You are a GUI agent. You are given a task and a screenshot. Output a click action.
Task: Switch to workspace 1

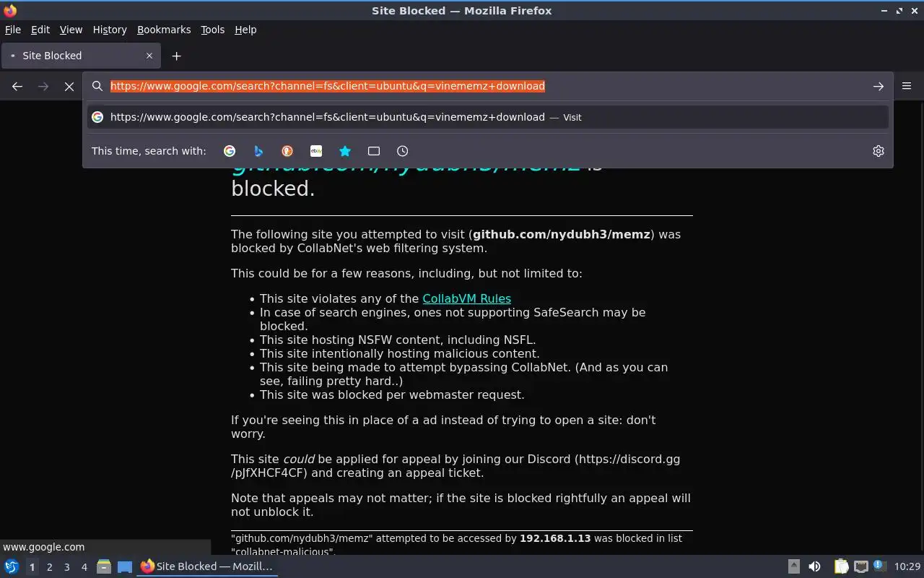32,567
